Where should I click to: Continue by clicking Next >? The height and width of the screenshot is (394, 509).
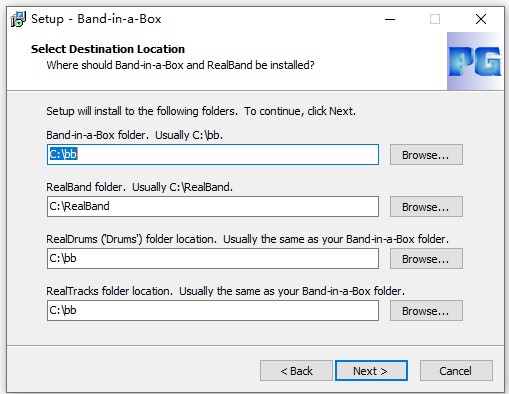point(371,371)
